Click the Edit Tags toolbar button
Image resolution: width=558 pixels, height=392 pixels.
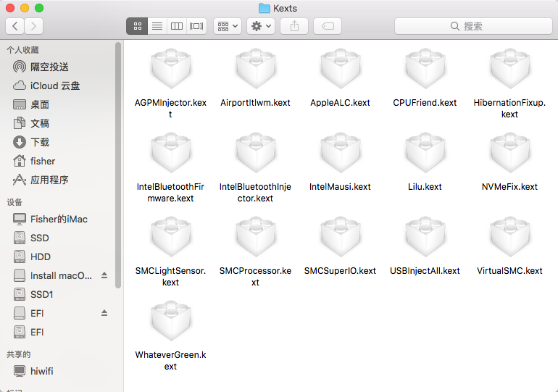click(328, 26)
